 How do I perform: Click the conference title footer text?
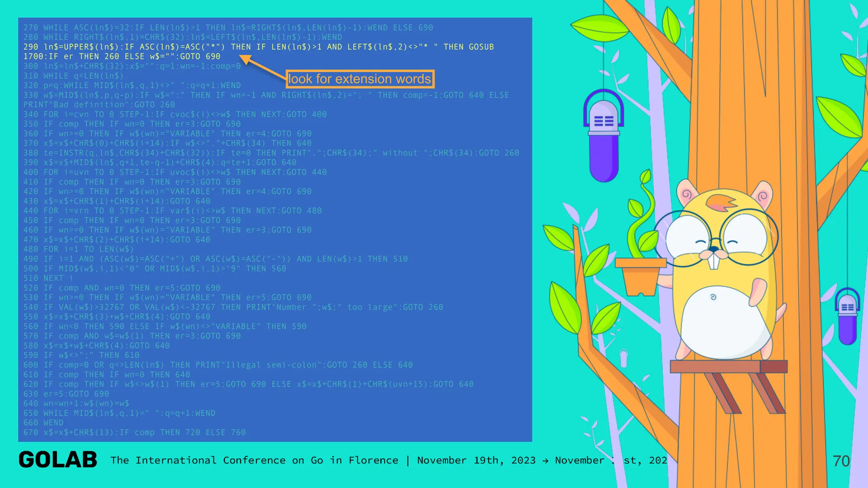tap(254, 460)
